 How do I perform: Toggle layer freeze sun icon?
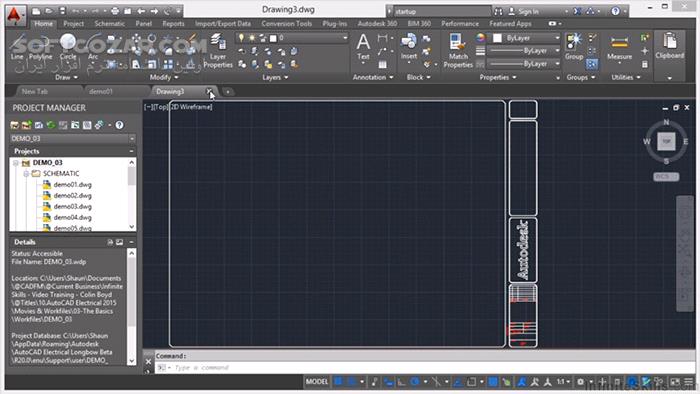tap(252, 38)
